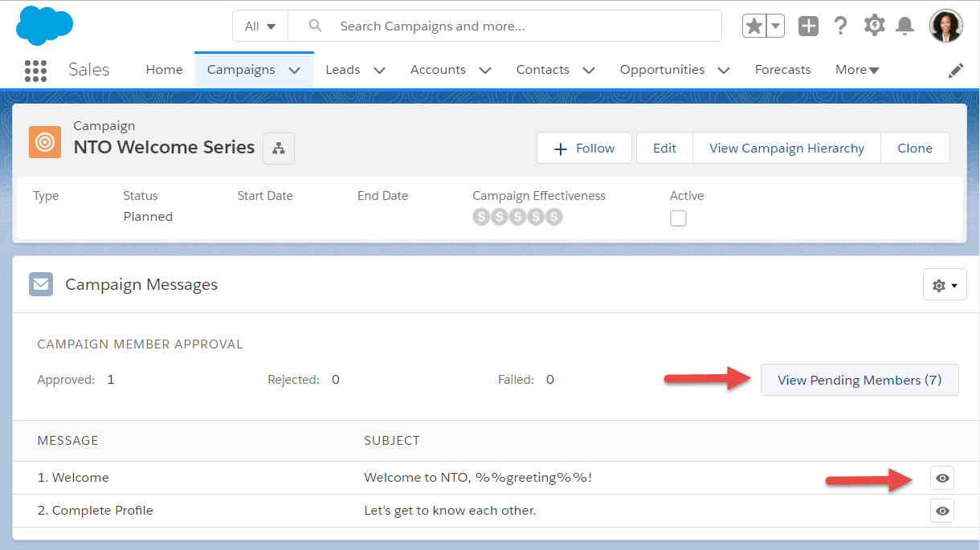Open the Help question mark icon

point(841,26)
